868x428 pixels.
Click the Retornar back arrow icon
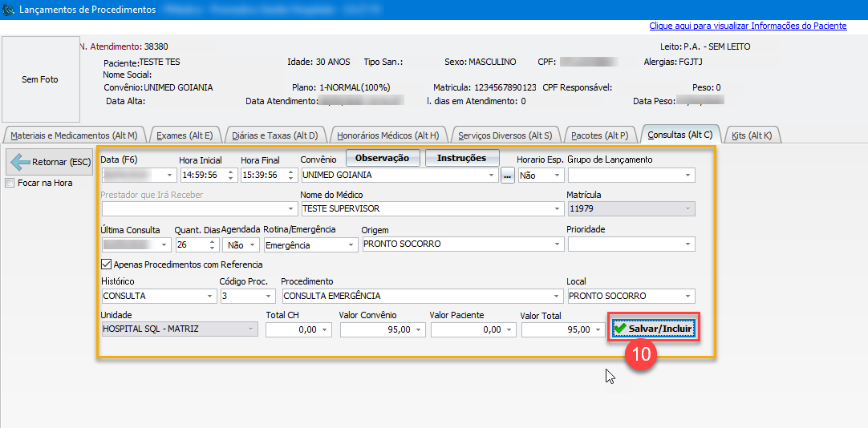(19, 162)
